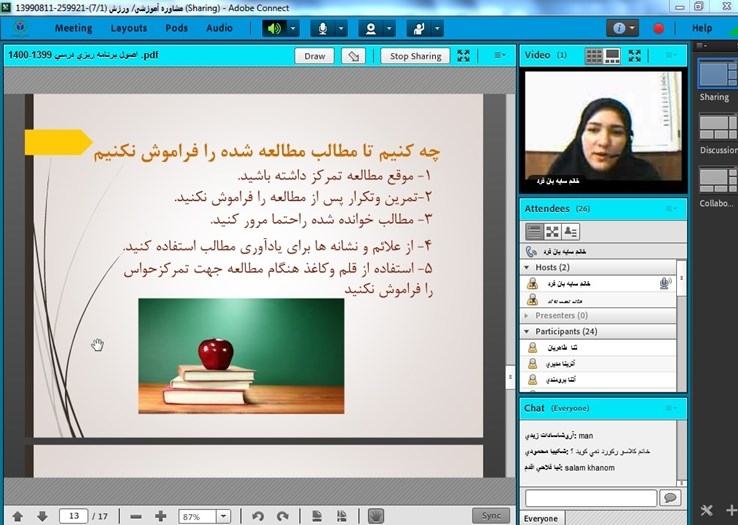Rotate the document counterclockwise
The width and height of the screenshot is (738, 525).
point(257,517)
